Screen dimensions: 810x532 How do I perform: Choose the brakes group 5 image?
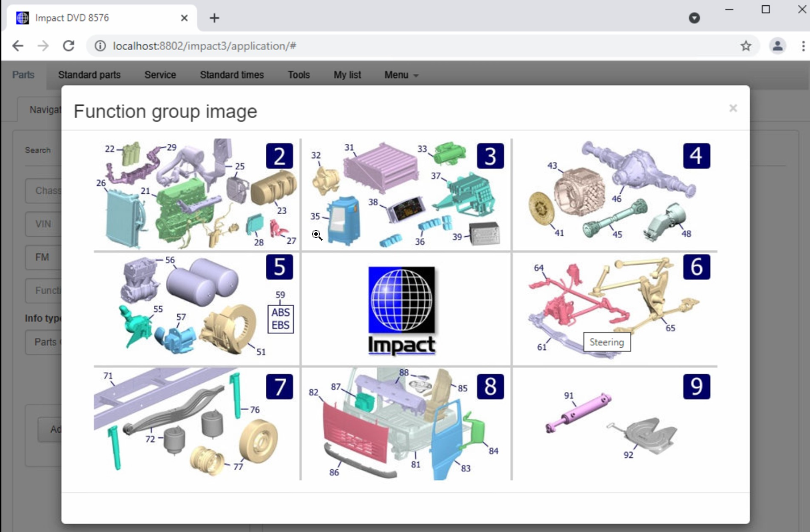[x=197, y=309]
